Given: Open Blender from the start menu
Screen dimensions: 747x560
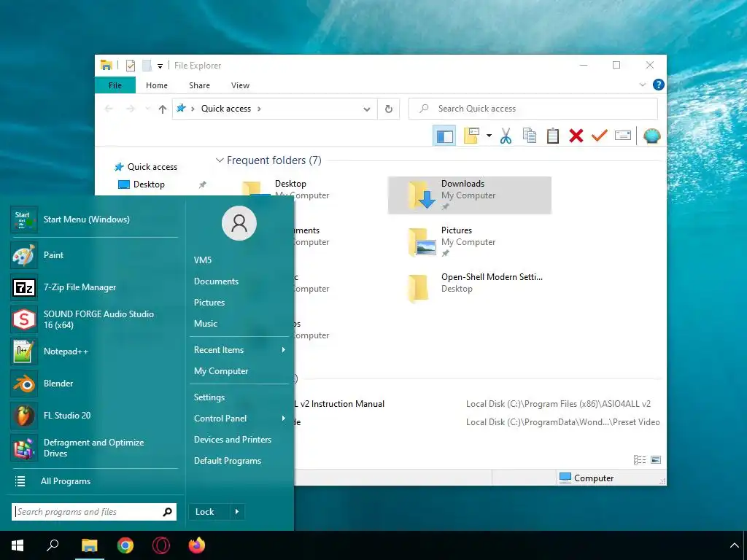Looking at the screenshot, I should click(94, 384).
